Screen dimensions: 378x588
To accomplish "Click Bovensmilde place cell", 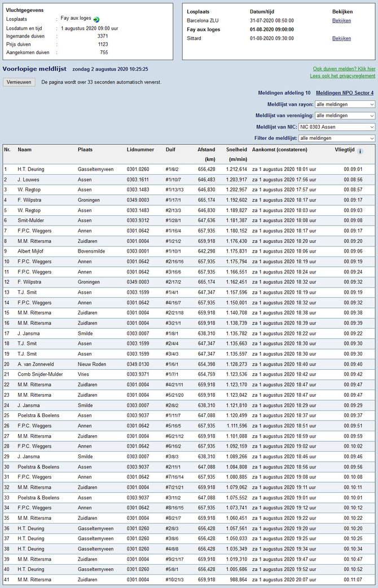I will [91, 251].
